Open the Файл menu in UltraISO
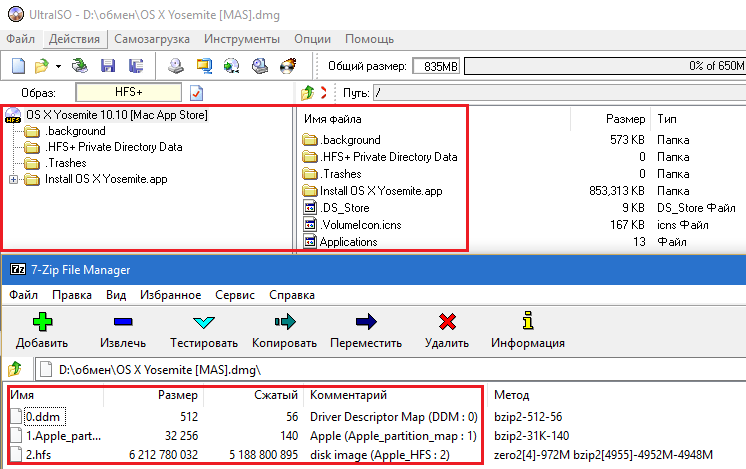Image resolution: width=746 pixels, height=469 pixels. (x=20, y=39)
